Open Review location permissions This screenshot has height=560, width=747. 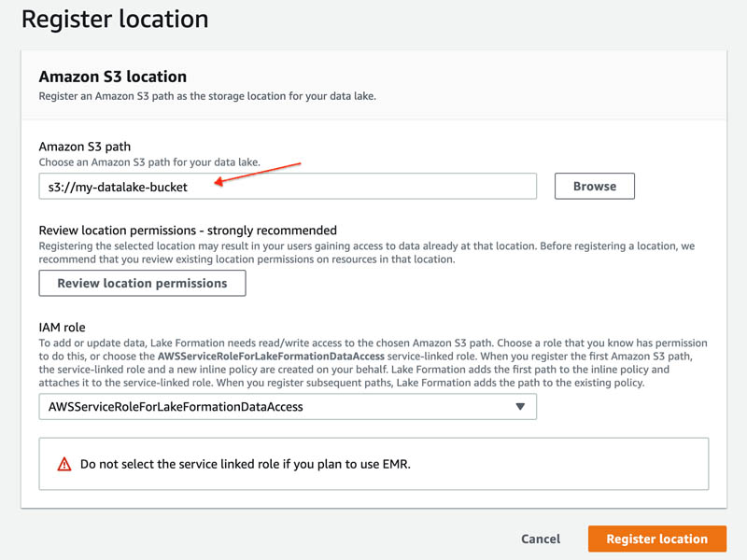coord(143,284)
